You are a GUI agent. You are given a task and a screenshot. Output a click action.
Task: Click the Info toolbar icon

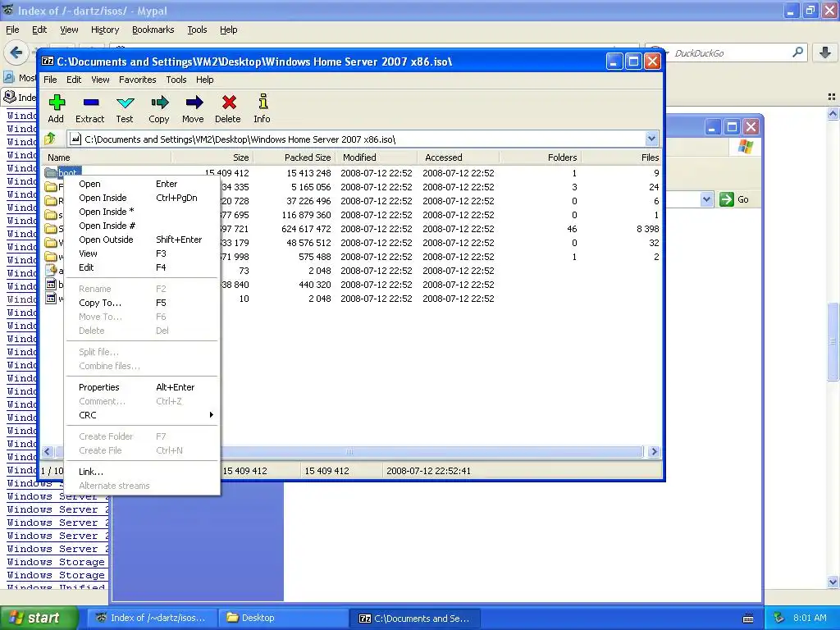[262, 101]
